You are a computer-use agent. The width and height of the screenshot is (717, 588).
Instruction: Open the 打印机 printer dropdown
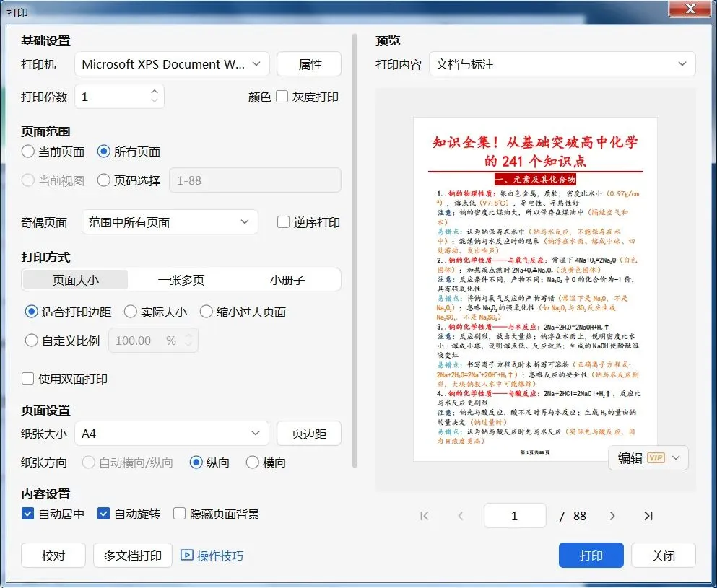pos(172,64)
